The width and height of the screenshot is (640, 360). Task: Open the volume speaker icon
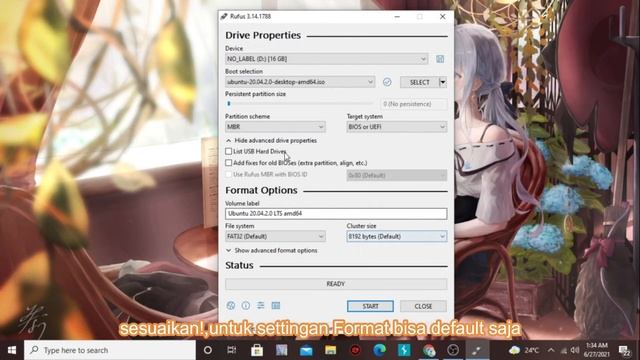pyautogui.click(x=575, y=350)
